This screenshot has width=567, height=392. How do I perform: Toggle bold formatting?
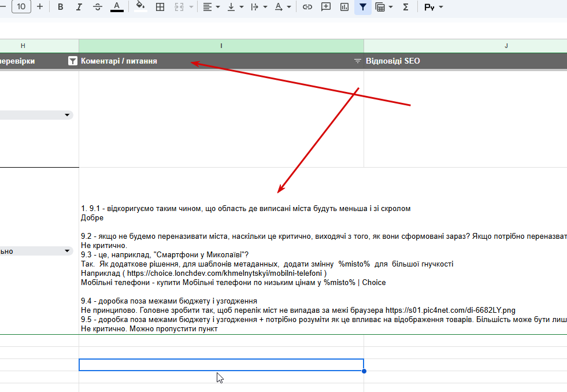tap(60, 7)
